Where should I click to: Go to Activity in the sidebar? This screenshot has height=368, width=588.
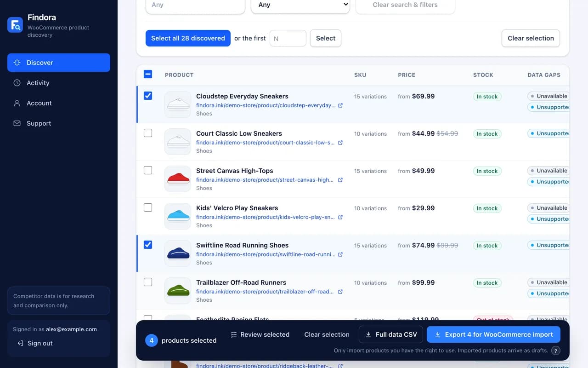[59, 83]
